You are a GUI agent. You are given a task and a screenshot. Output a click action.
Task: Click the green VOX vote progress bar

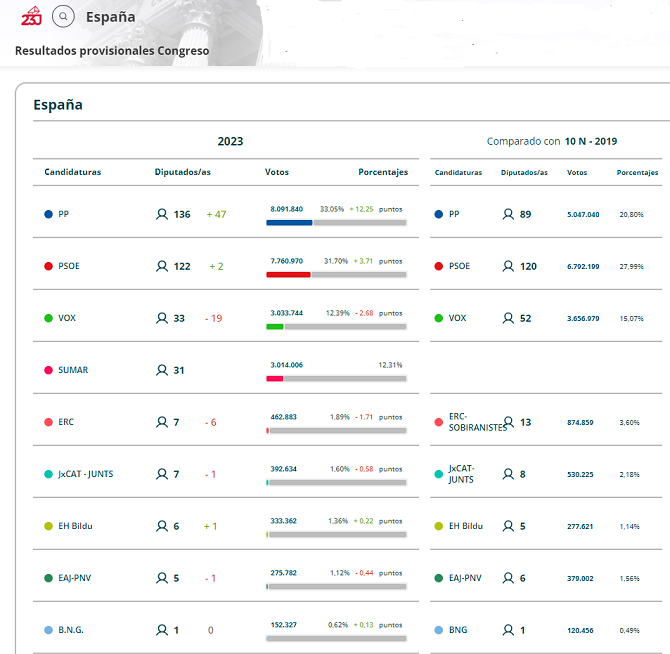click(275, 326)
